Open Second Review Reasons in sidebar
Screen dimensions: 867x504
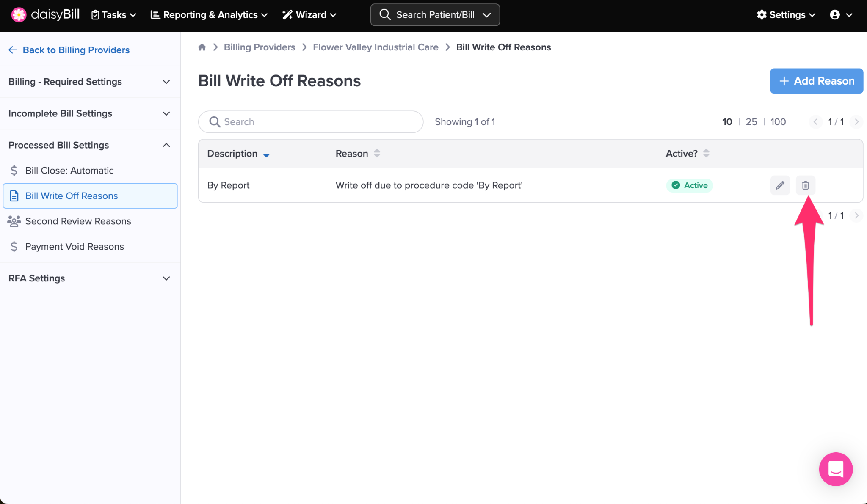[x=78, y=221]
